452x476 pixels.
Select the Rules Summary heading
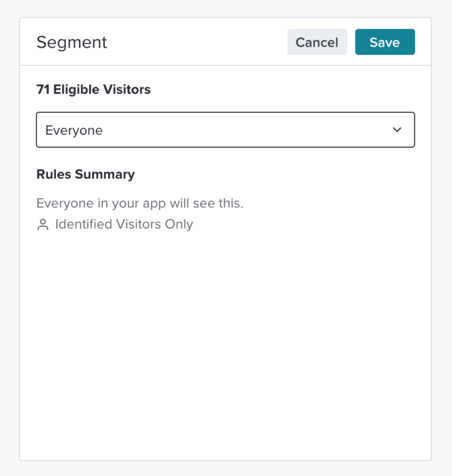pos(85,174)
